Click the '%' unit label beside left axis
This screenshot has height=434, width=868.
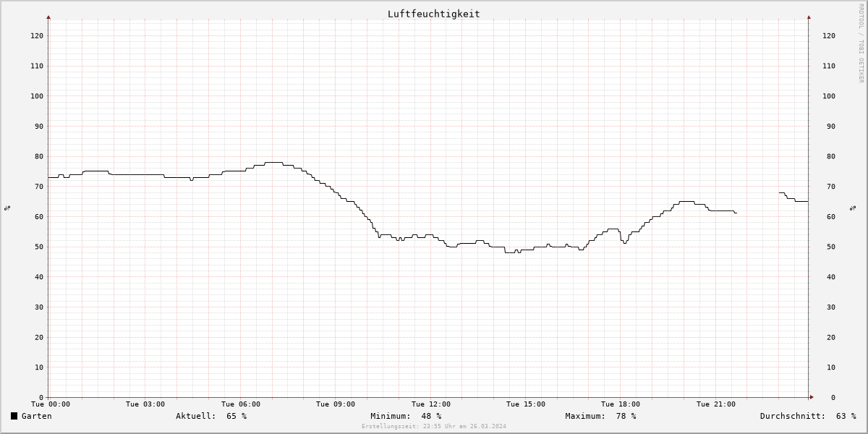(7, 208)
